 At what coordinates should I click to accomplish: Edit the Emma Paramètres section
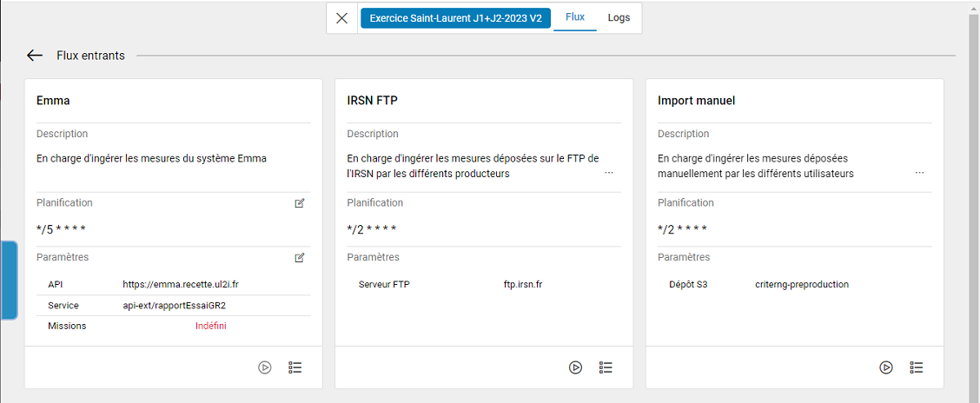300,258
